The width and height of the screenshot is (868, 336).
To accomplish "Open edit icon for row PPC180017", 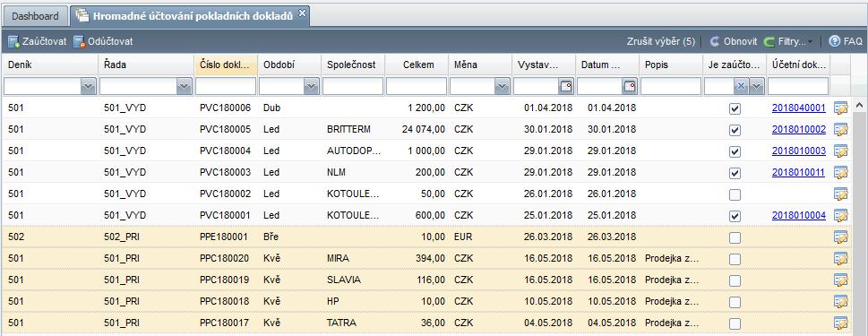I will (841, 323).
